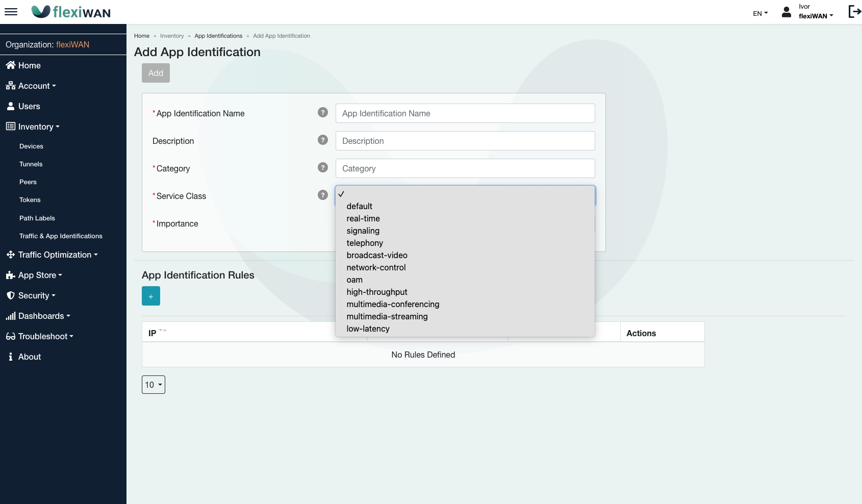
Task: Go to Path Labels page
Action: click(37, 218)
